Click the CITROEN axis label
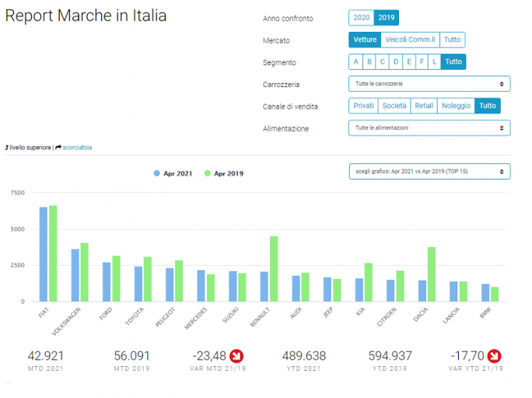The height and width of the screenshot is (398, 532). click(387, 316)
